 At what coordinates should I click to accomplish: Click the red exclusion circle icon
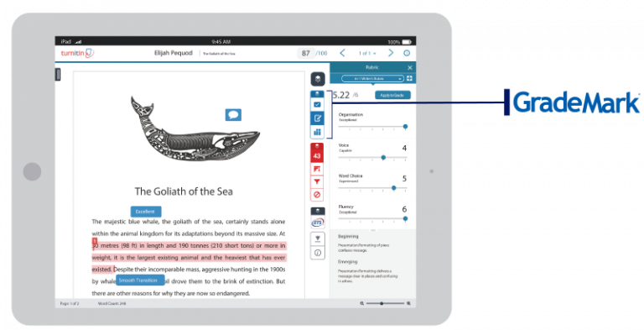point(317,195)
